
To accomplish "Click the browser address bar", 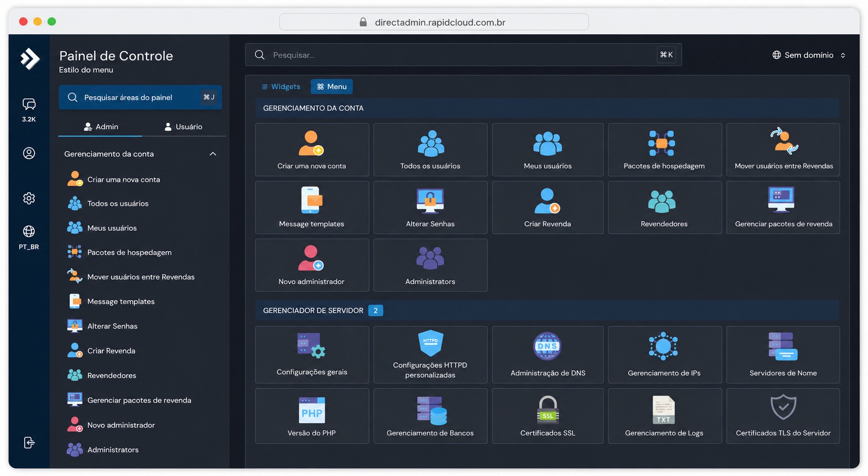I will pyautogui.click(x=434, y=22).
